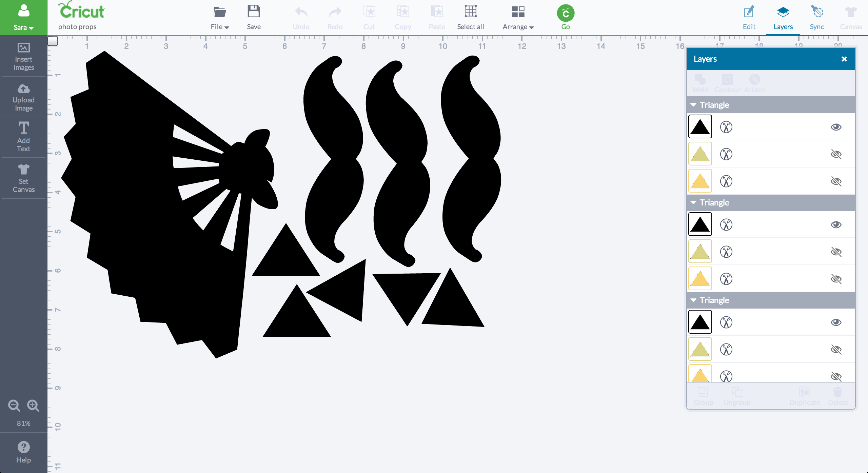
Task: Switch to the Edit panel tab
Action: (749, 18)
